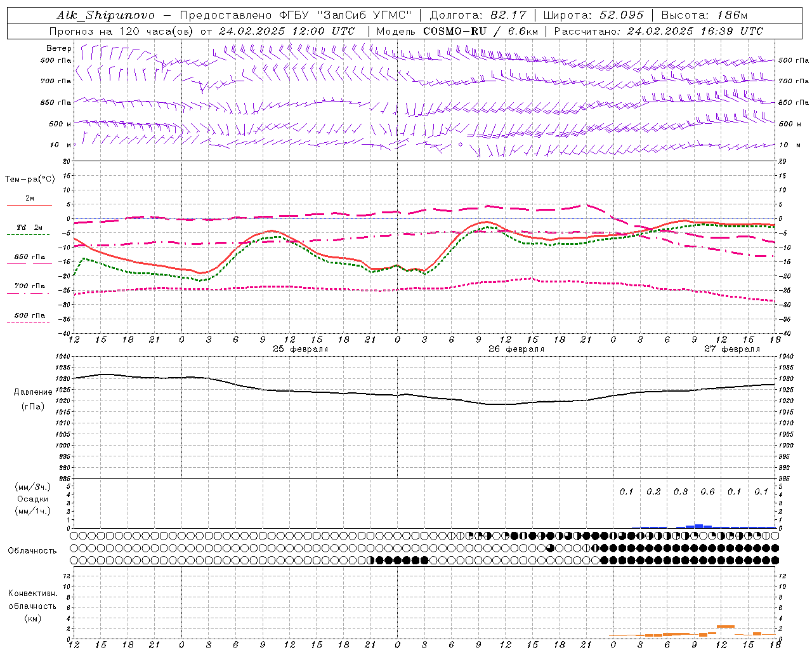Click the Осадки precipitation panel label
The width and height of the screenshot is (812, 650).
click(x=33, y=499)
